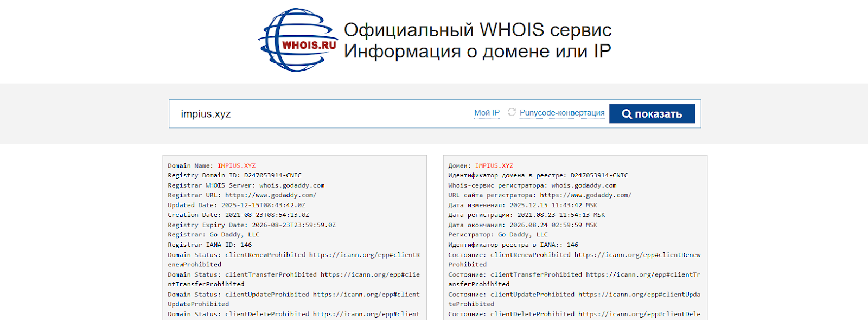Viewport: 868px width, 320px height.
Task: Click the Domain Status: clientTransferProhibited line
Action: (x=293, y=279)
